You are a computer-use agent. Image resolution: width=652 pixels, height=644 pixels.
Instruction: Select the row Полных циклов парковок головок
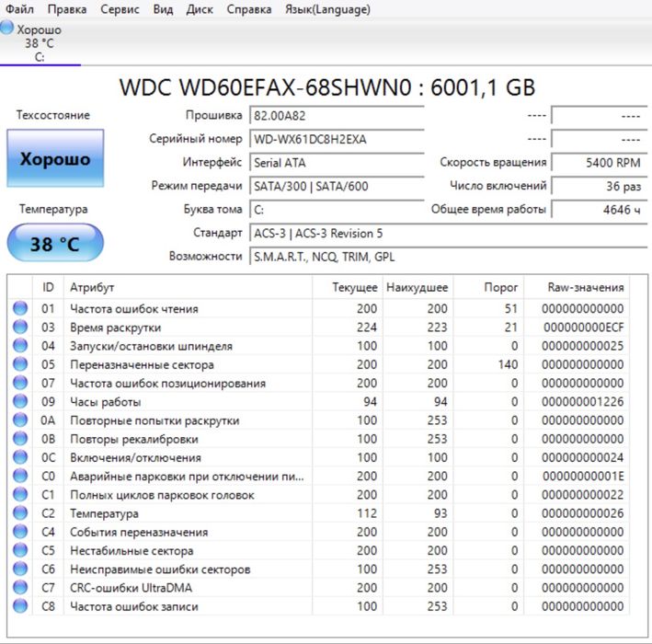(x=318, y=494)
